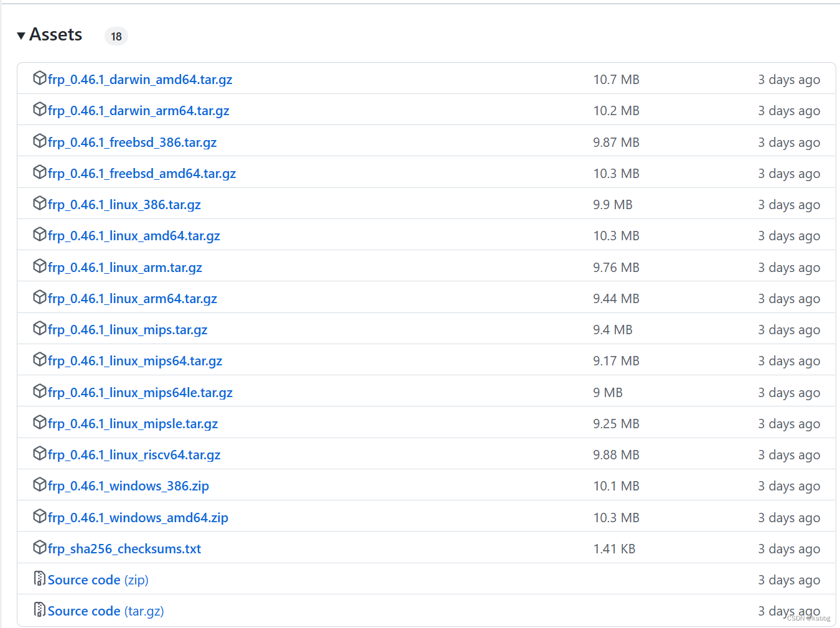Download frp_0.46.1_windows_amd64.zip
This screenshot has height=628, width=840.
point(138,518)
